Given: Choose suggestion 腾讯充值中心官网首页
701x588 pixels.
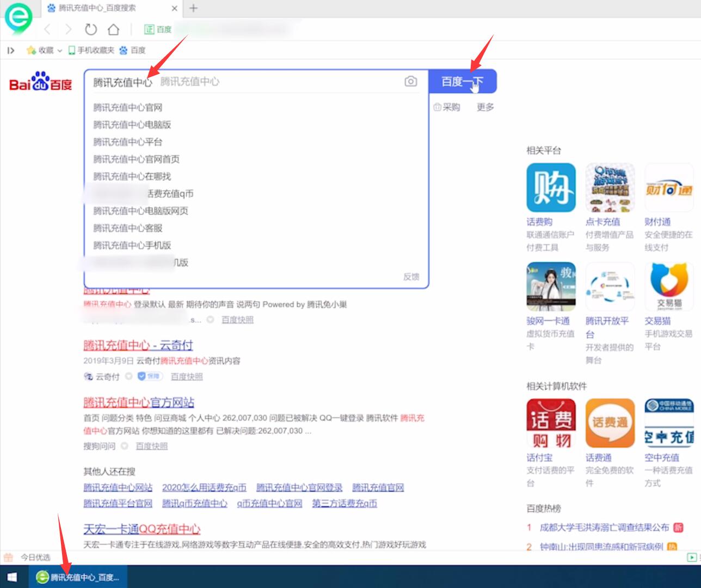Looking at the screenshot, I should click(136, 159).
